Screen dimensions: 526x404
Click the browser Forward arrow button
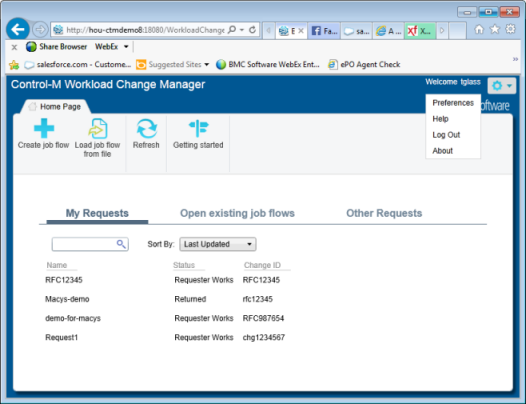[x=40, y=30]
